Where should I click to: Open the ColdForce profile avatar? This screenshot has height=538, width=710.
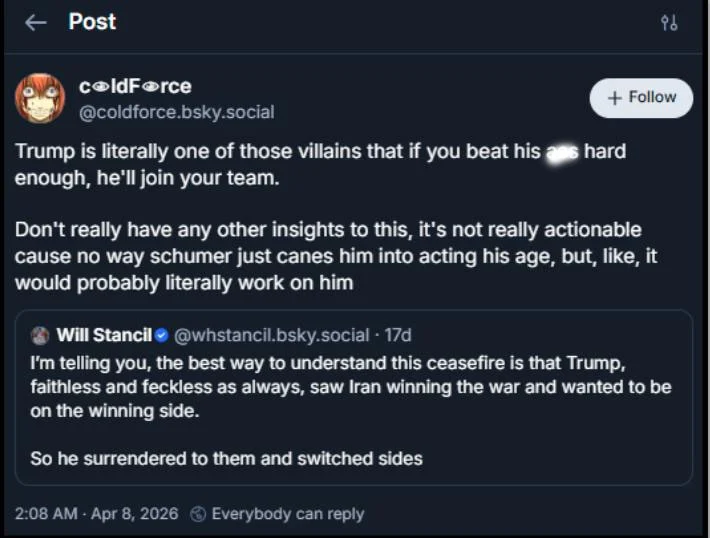(x=40, y=98)
